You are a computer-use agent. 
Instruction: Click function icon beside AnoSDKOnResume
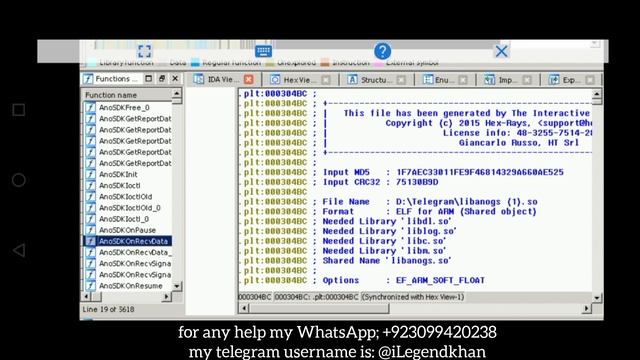pos(90,286)
